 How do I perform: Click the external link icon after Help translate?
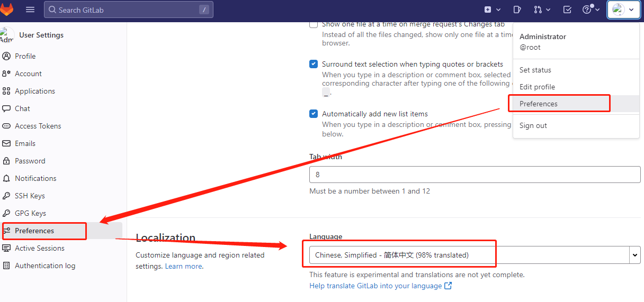pos(448,286)
